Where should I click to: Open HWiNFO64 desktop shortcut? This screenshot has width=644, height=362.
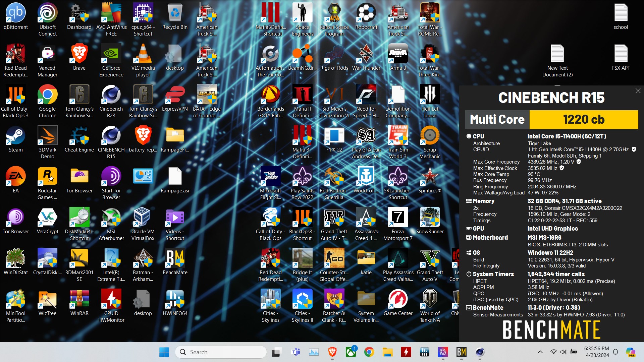pyautogui.click(x=175, y=303)
